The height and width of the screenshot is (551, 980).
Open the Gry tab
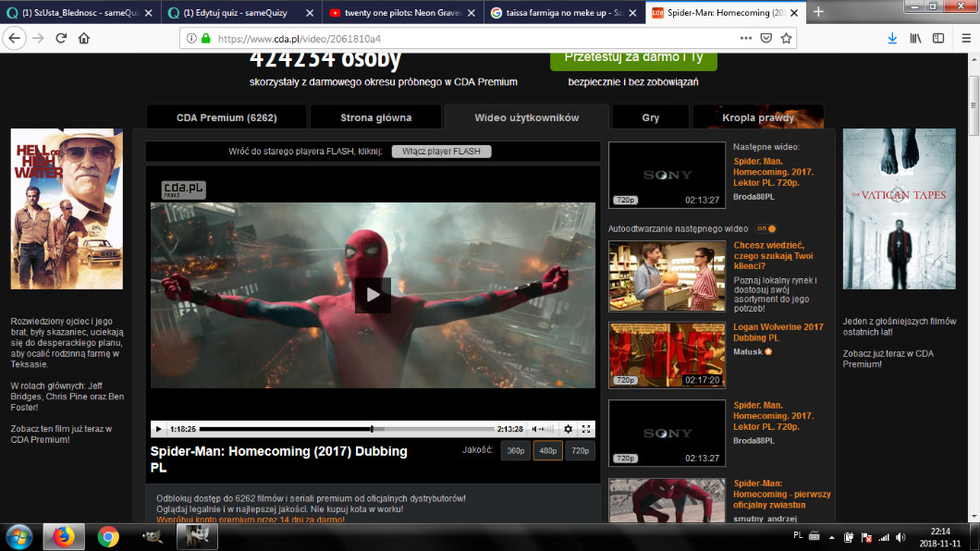[x=650, y=117]
